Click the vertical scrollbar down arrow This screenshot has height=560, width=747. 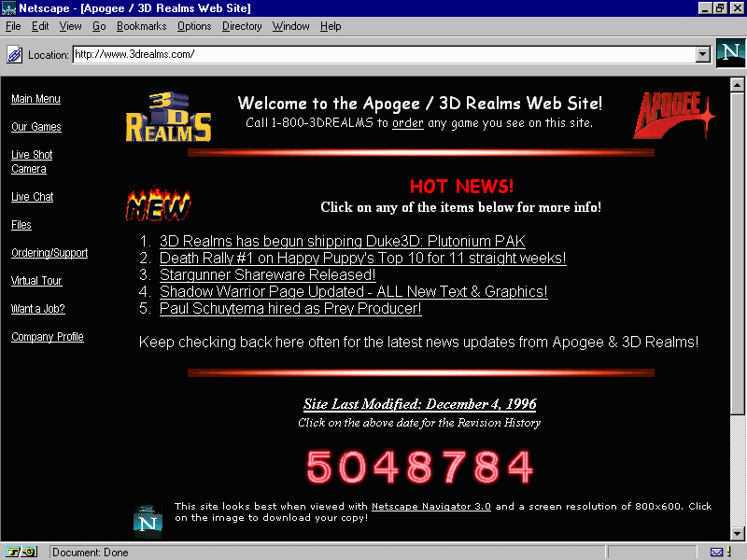(x=738, y=533)
